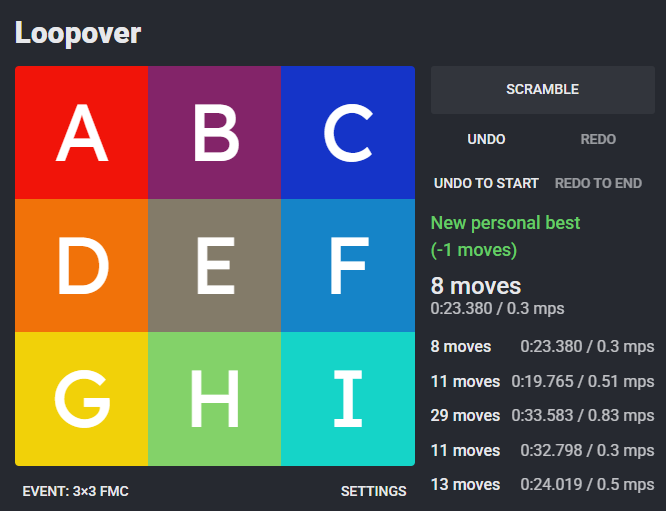Click the purple B tile
The width and height of the screenshot is (666, 511).
click(x=214, y=133)
